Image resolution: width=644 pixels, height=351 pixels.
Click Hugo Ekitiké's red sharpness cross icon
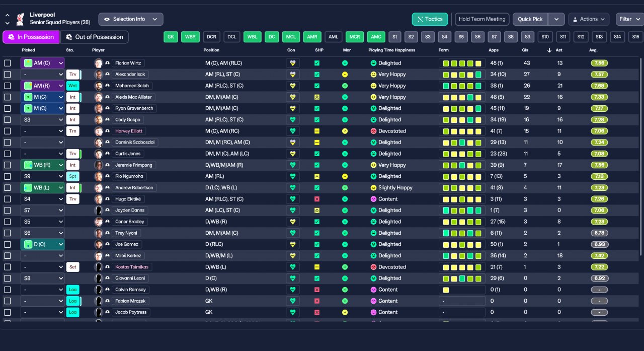[317, 199]
